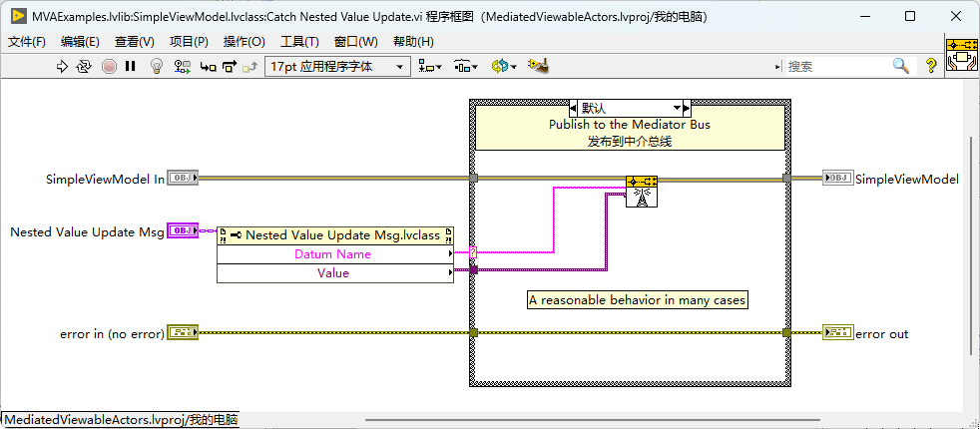This screenshot has height=429, width=980.
Task: Open the 帮助(H) menu
Action: click(x=413, y=42)
